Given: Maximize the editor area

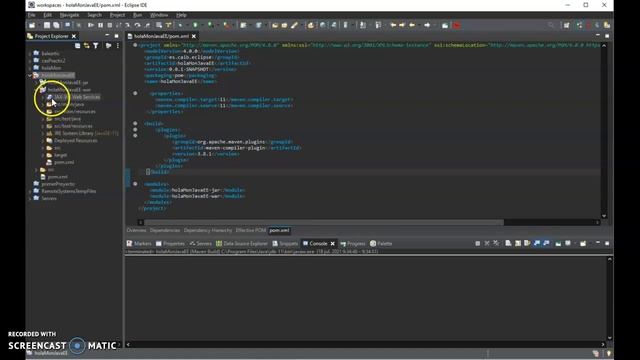Looking at the screenshot, I should [607, 36].
